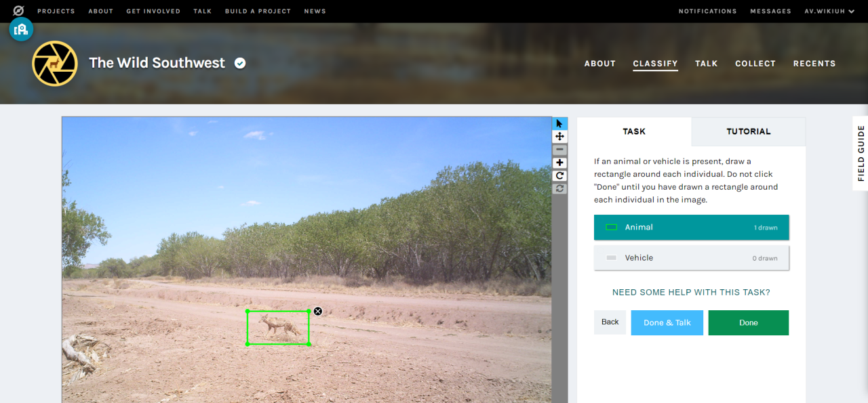
Task: Click the green Done button
Action: tap(749, 322)
